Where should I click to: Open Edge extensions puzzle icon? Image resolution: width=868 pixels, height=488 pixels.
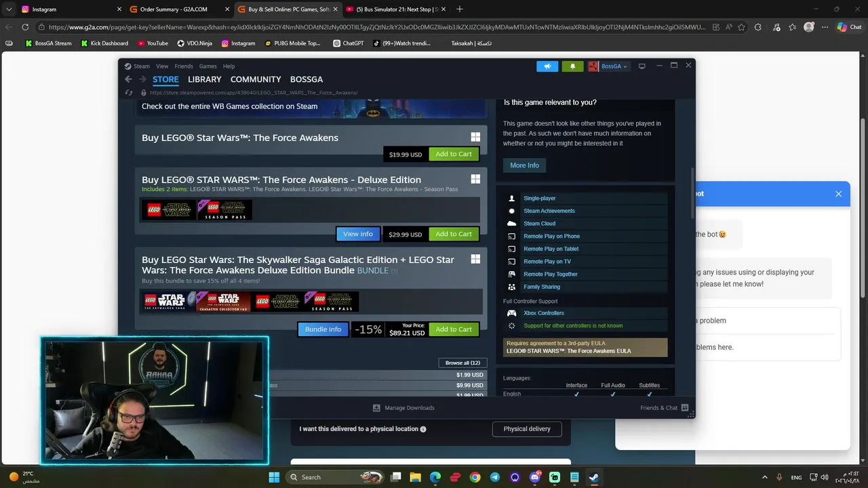point(758,27)
